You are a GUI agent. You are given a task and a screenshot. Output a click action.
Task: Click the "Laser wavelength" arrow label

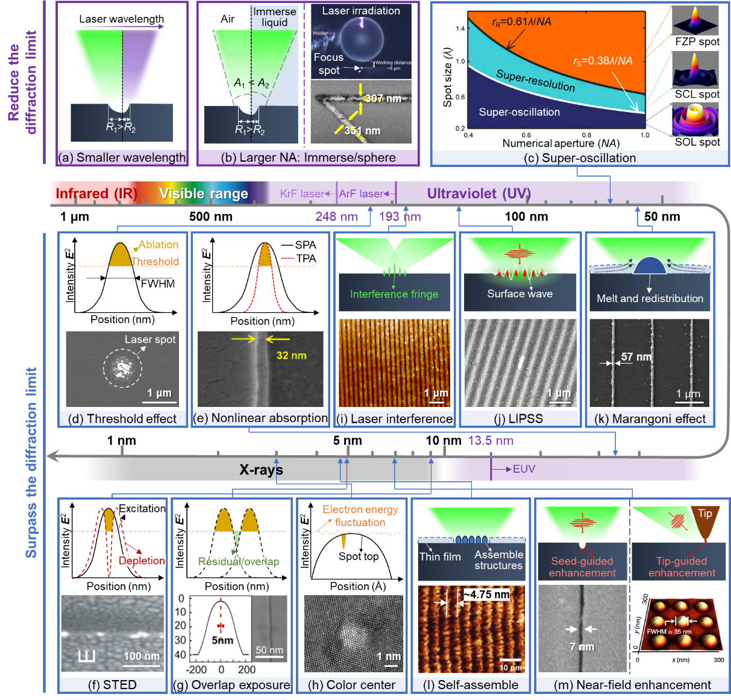tap(122, 19)
